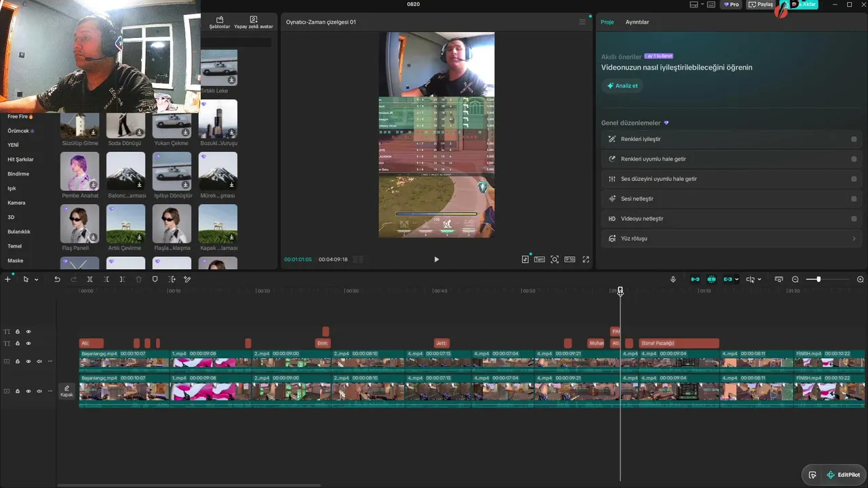Download the Süzülüp Gitme effect
868x488 pixels.
[x=93, y=132]
